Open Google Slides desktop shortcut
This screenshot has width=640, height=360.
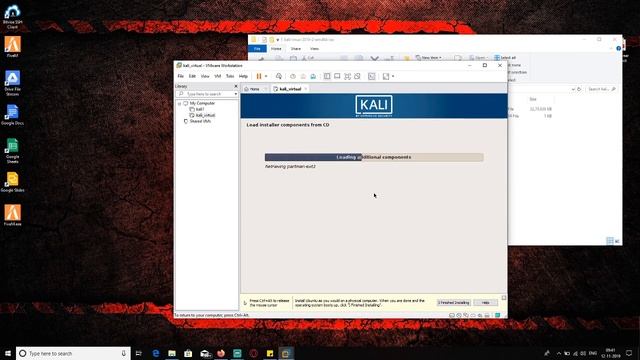pos(12,182)
